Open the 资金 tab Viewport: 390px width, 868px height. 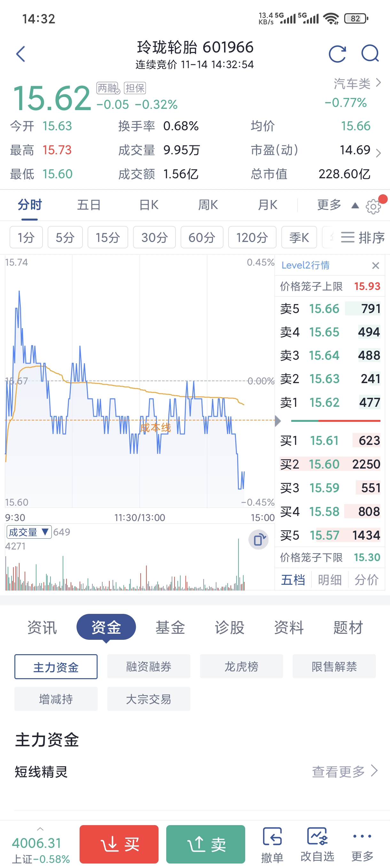(106, 627)
